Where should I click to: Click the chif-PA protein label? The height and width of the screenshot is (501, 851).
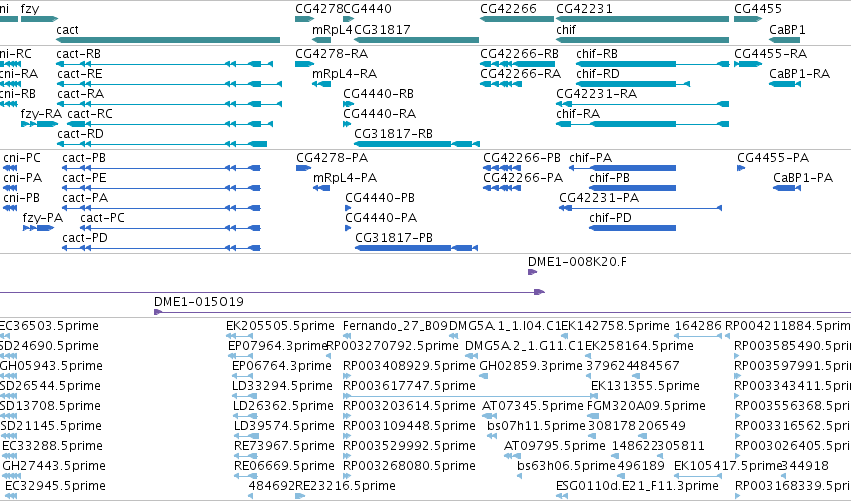click(590, 158)
